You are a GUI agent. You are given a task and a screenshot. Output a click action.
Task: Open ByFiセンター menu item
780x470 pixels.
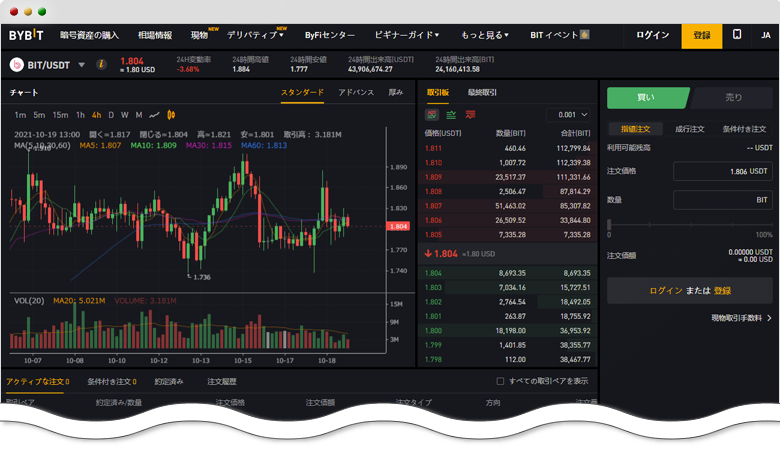(330, 35)
